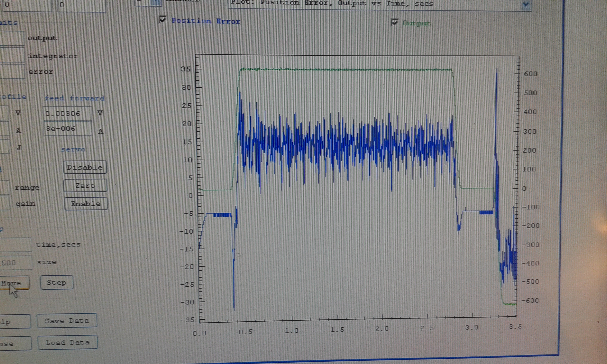Uncheck the Output plot checkbox
Image resolution: width=607 pixels, height=364 pixels.
394,22
